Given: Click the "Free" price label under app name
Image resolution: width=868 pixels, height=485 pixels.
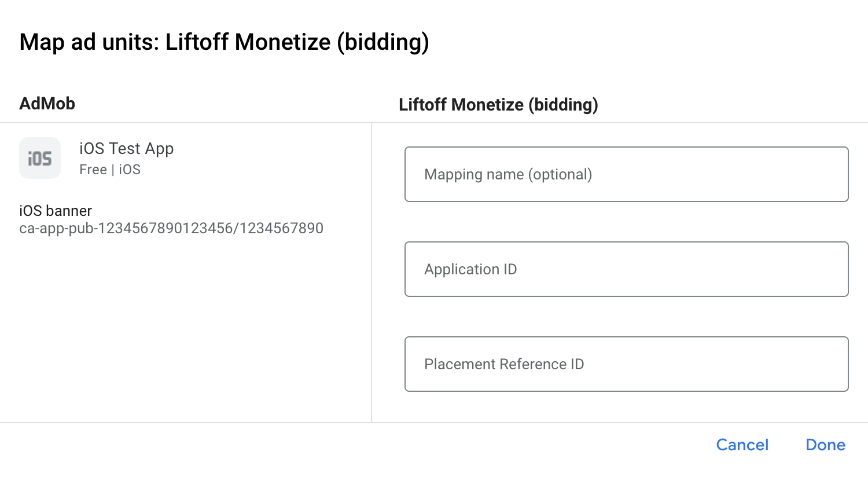Looking at the screenshot, I should tap(93, 170).
